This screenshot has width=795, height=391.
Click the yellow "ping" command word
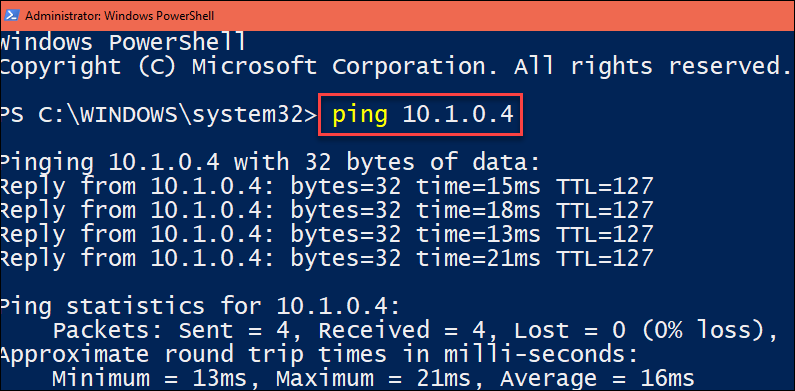point(360,115)
